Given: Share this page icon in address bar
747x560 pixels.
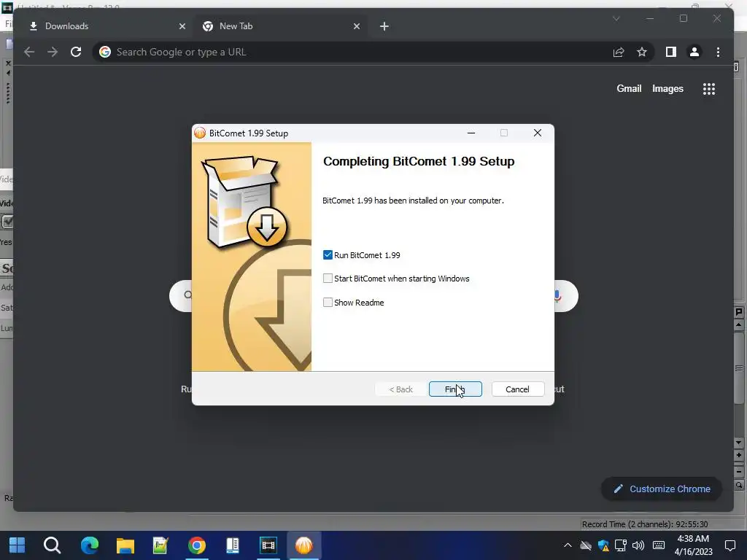Looking at the screenshot, I should [619, 52].
